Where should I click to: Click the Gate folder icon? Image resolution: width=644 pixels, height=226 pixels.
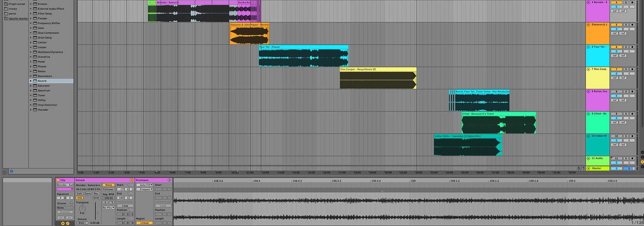click(x=35, y=28)
